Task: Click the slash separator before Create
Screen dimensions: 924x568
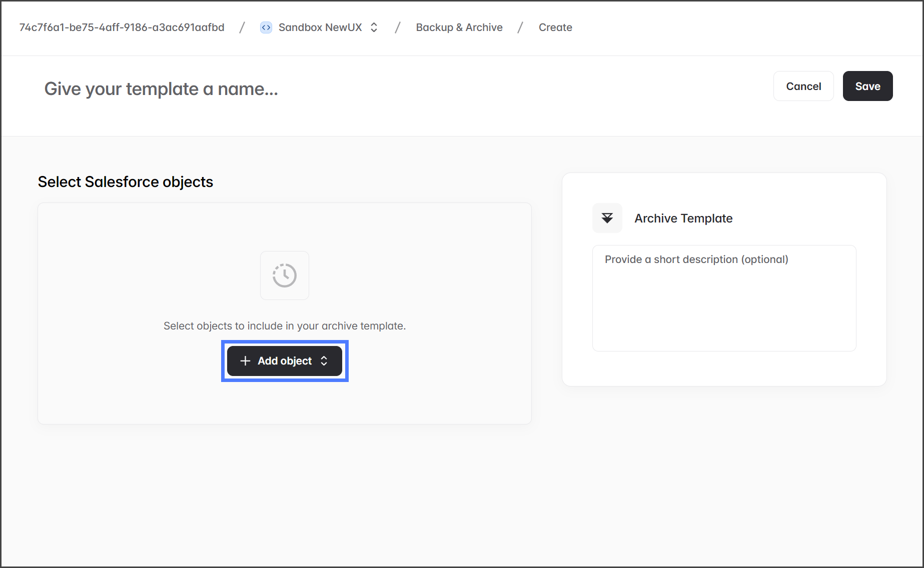Action: (x=520, y=27)
